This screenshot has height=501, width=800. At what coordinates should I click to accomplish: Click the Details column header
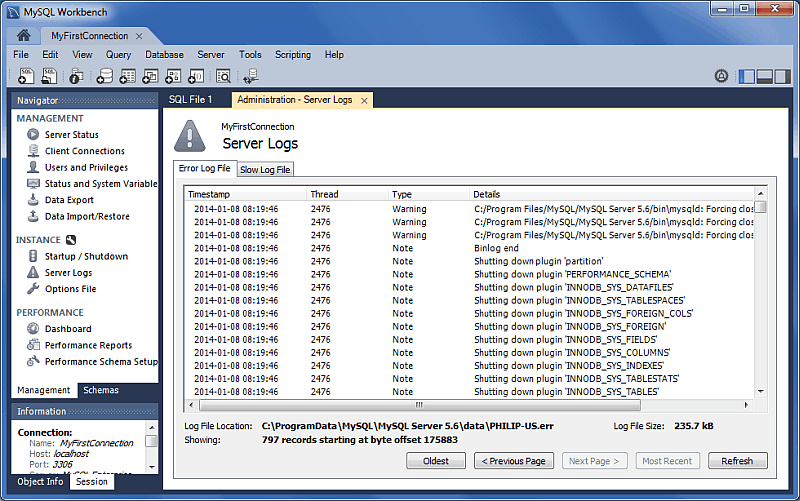click(611, 194)
